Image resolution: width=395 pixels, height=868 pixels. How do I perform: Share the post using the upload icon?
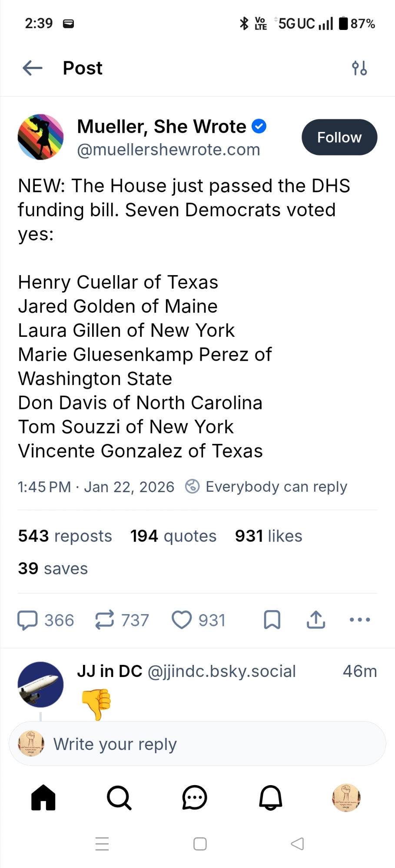(x=316, y=620)
